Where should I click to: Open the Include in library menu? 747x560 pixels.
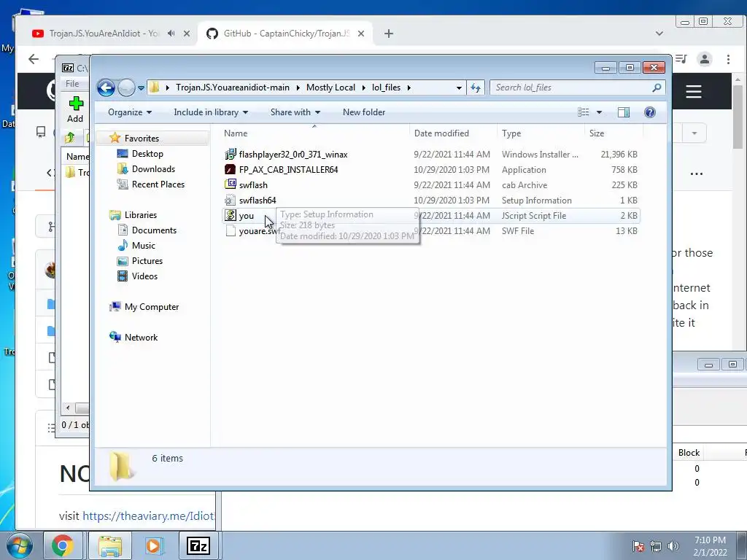pyautogui.click(x=211, y=112)
